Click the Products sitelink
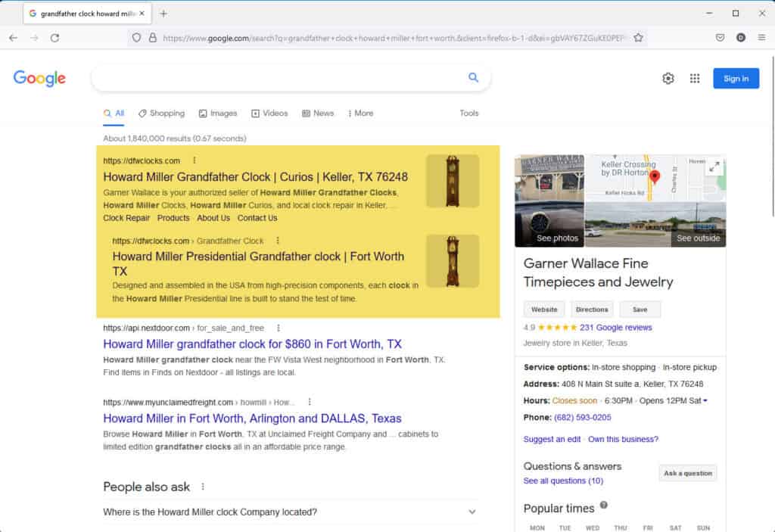 173,218
